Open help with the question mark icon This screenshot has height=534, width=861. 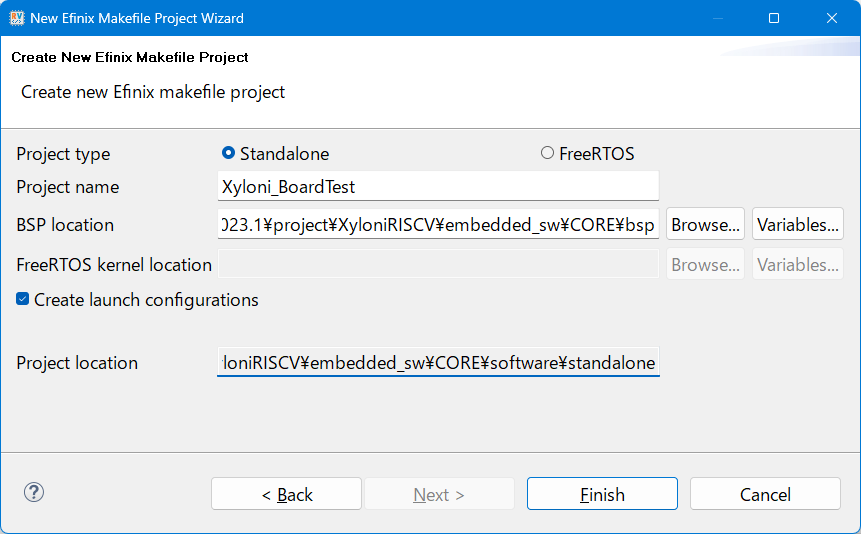click(34, 492)
